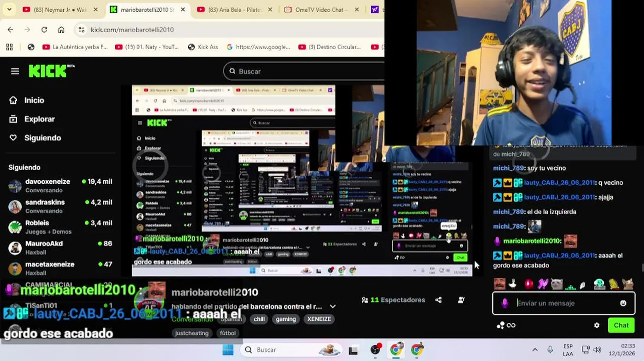Open the MaurooAkd followed channel
The height and width of the screenshot is (361, 644).
pyautogui.click(x=60, y=248)
